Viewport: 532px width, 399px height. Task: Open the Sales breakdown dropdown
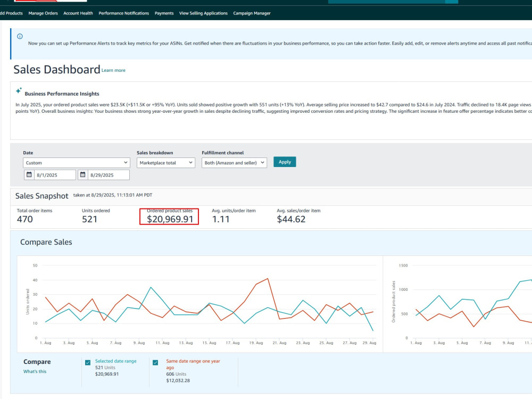[x=165, y=162]
